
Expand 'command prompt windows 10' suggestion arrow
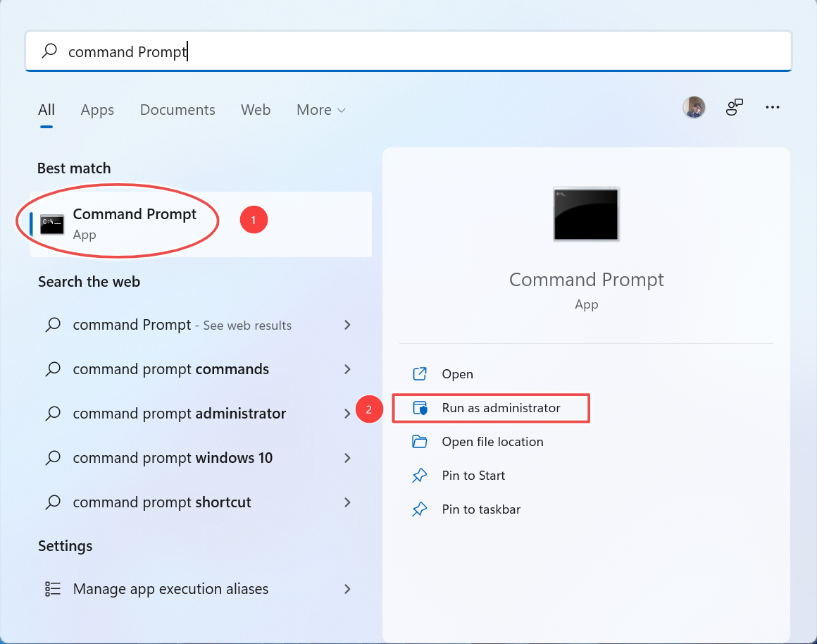347,458
